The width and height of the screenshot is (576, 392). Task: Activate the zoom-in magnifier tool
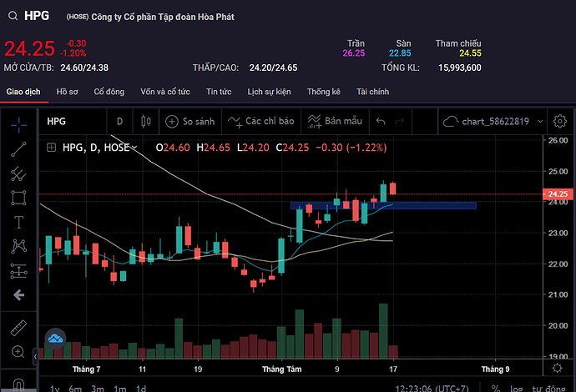tap(18, 352)
